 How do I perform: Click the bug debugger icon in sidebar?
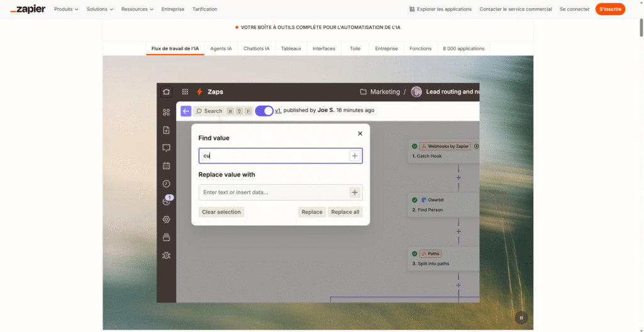click(x=166, y=255)
